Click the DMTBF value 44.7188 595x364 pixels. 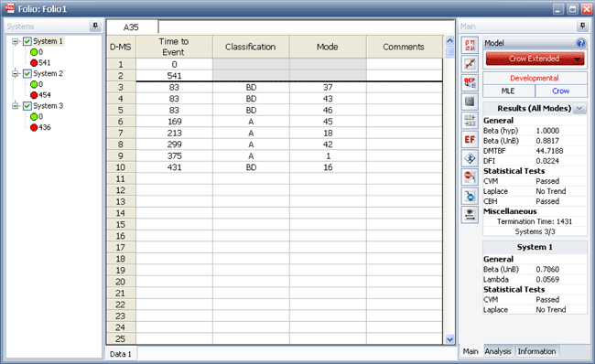tap(549, 151)
